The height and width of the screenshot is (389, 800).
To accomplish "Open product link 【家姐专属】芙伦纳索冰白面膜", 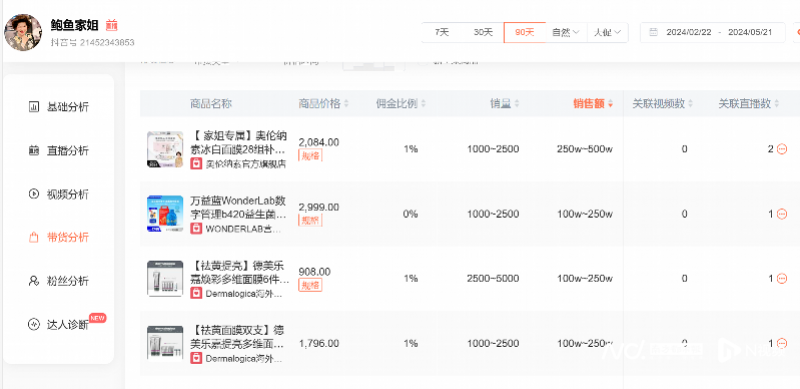I will 239,142.
